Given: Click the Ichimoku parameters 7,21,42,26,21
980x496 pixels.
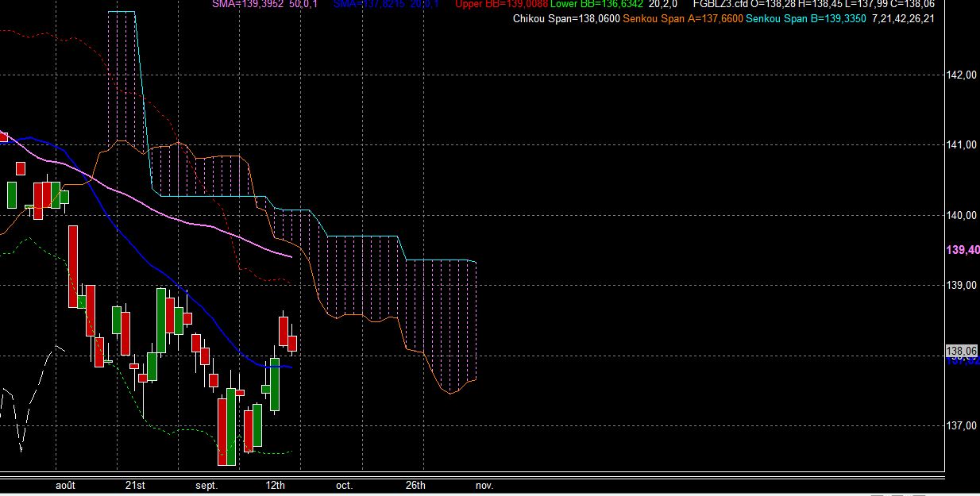Looking at the screenshot, I should pos(903,18).
